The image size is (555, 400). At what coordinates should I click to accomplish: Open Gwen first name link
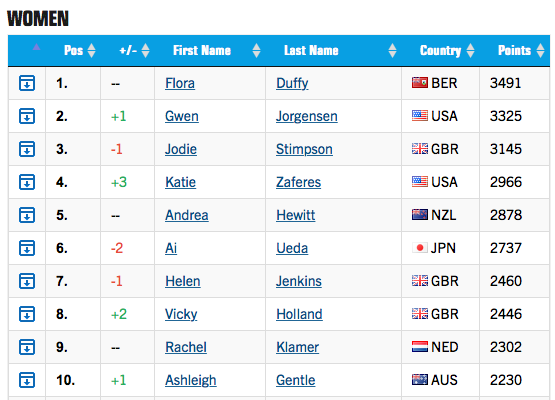click(182, 116)
